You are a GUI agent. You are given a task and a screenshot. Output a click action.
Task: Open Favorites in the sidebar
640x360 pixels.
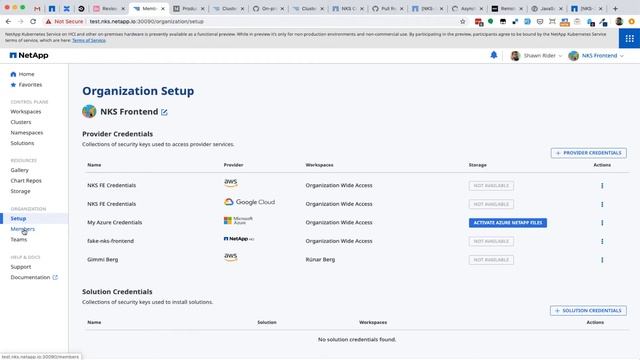click(26, 84)
